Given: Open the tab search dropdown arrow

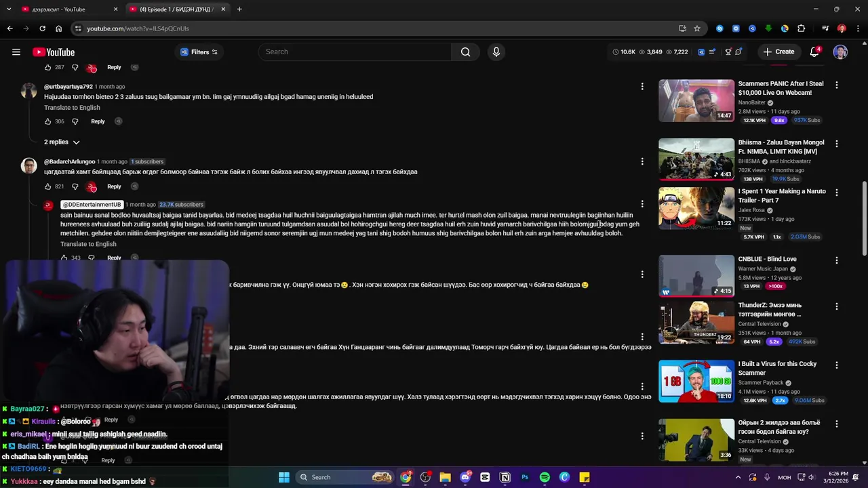Looking at the screenshot, I should [9, 9].
